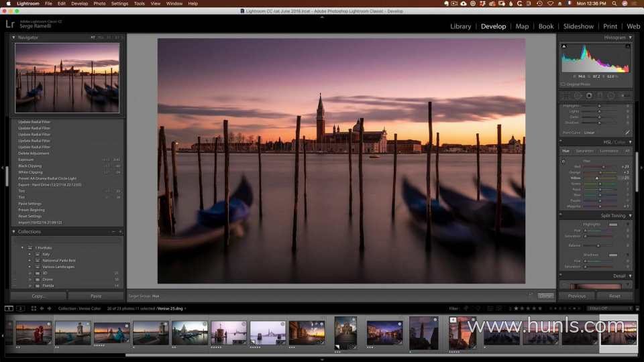The image size is (644, 362).
Task: Toggle the Split Toning panel switch
Action: [x=561, y=215]
